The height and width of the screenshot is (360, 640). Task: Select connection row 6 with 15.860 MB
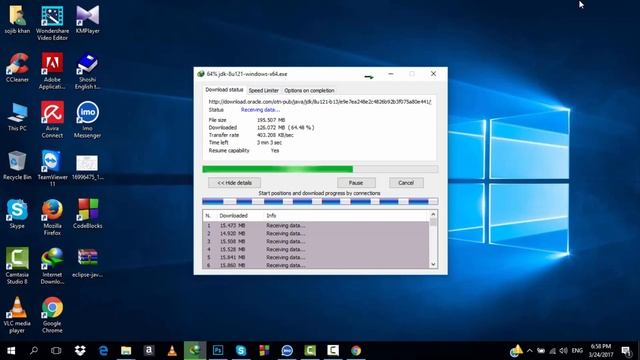[316, 265]
